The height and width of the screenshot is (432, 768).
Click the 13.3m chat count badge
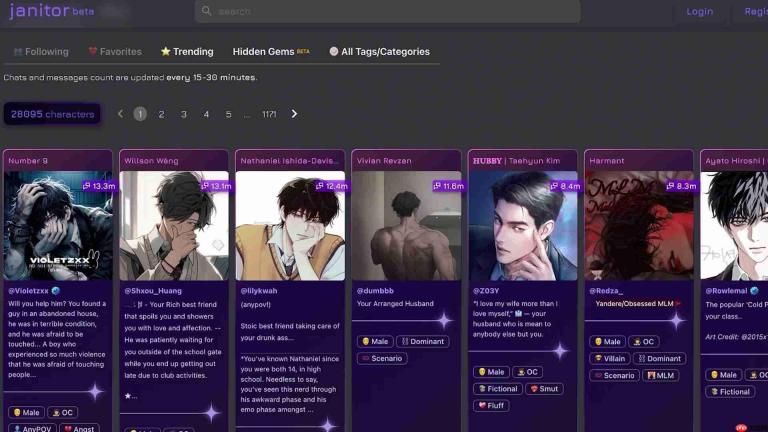point(98,186)
